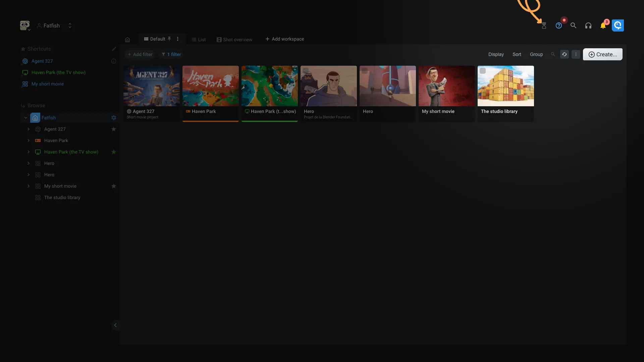Unstar My short movie in Browse tree
The height and width of the screenshot is (362, 644).
[x=114, y=186]
